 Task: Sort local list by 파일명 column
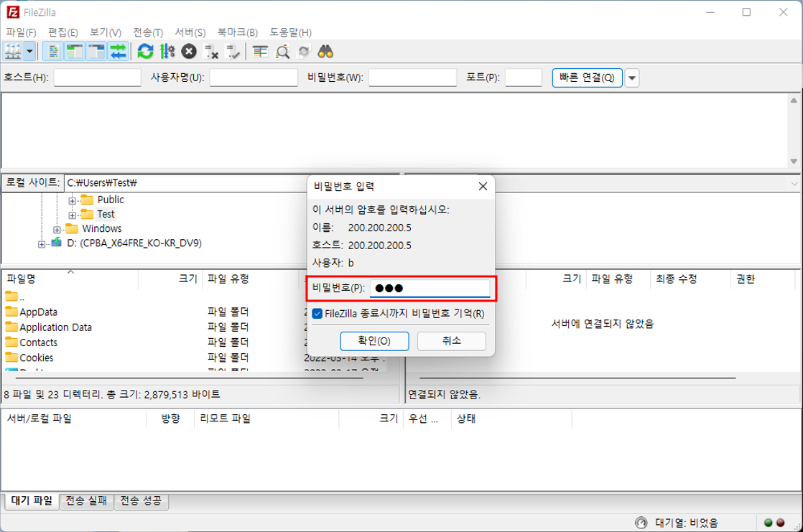click(70, 279)
